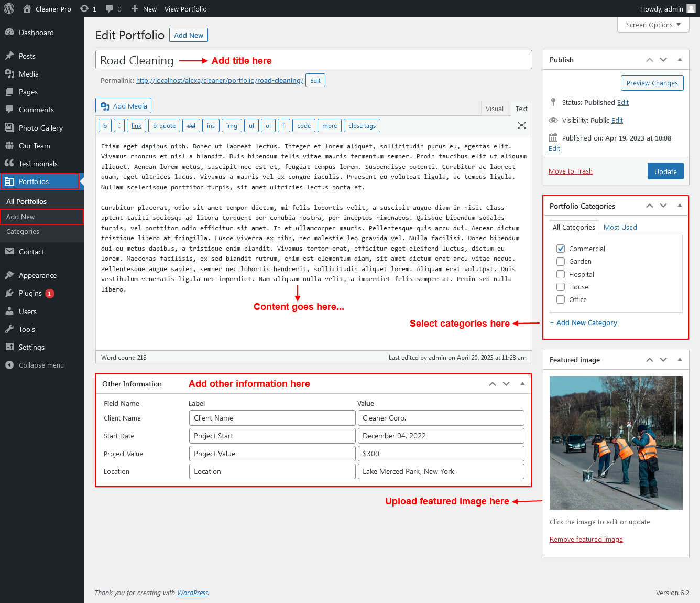Click the Road Cleaning title field

pos(314,60)
